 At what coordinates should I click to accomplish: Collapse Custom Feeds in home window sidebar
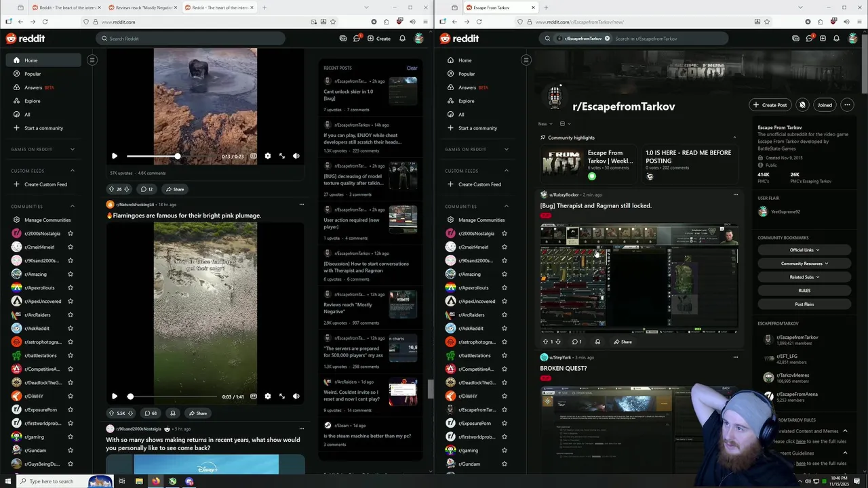pyautogui.click(x=72, y=171)
